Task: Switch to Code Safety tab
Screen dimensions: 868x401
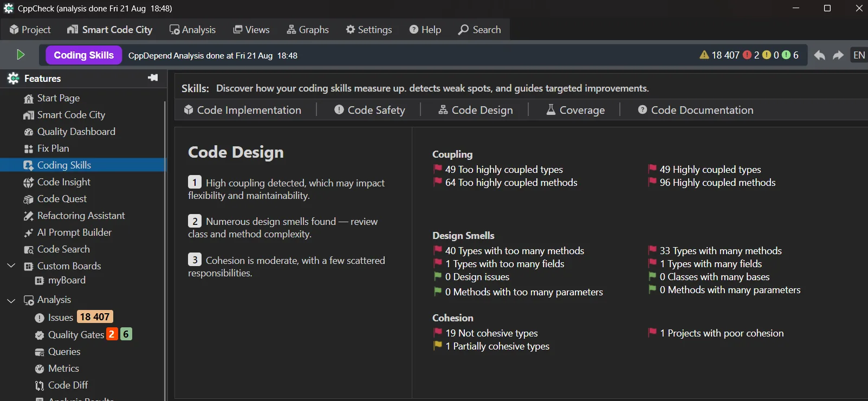Action: coord(370,110)
